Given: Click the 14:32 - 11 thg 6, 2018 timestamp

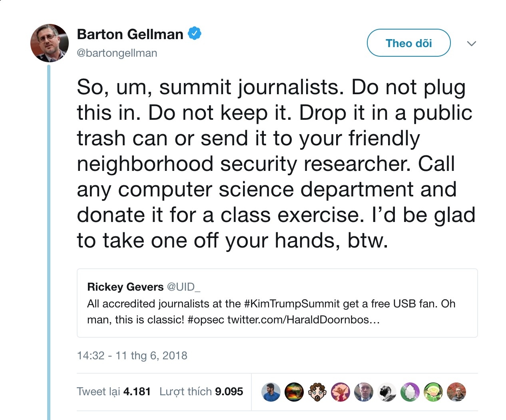Looking at the screenshot, I should (x=132, y=355).
